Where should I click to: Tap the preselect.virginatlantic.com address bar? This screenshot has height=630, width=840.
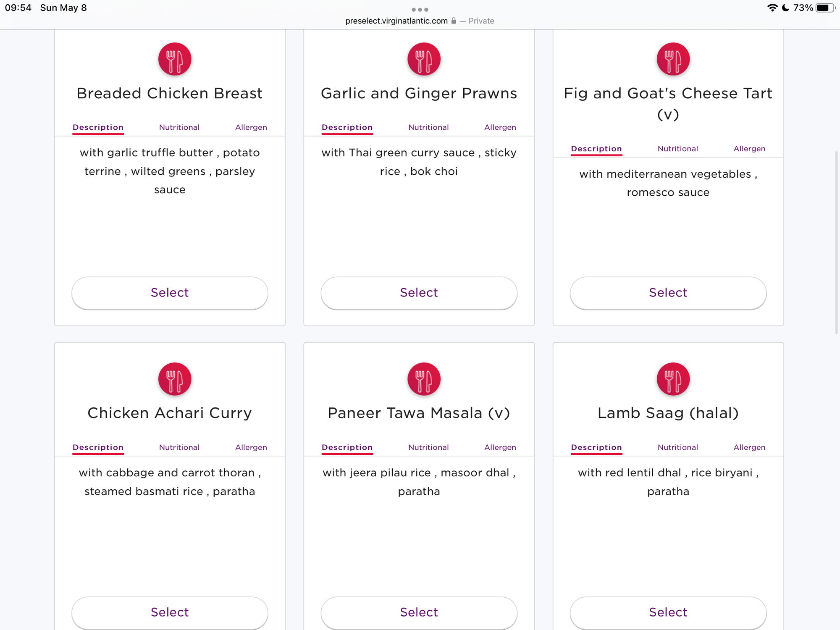[x=396, y=21]
